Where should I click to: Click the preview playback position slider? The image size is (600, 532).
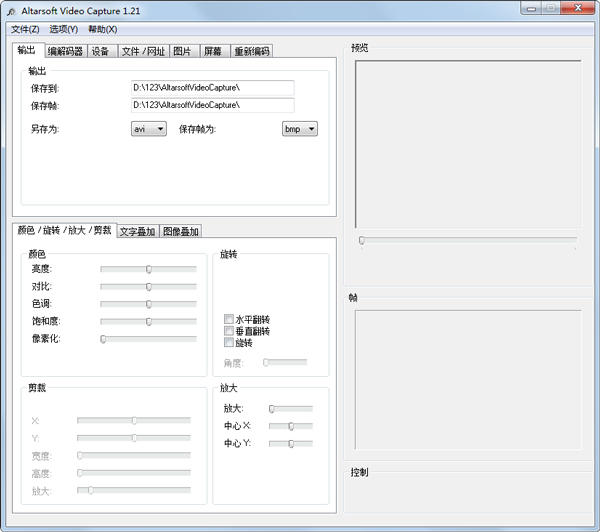coord(467,240)
